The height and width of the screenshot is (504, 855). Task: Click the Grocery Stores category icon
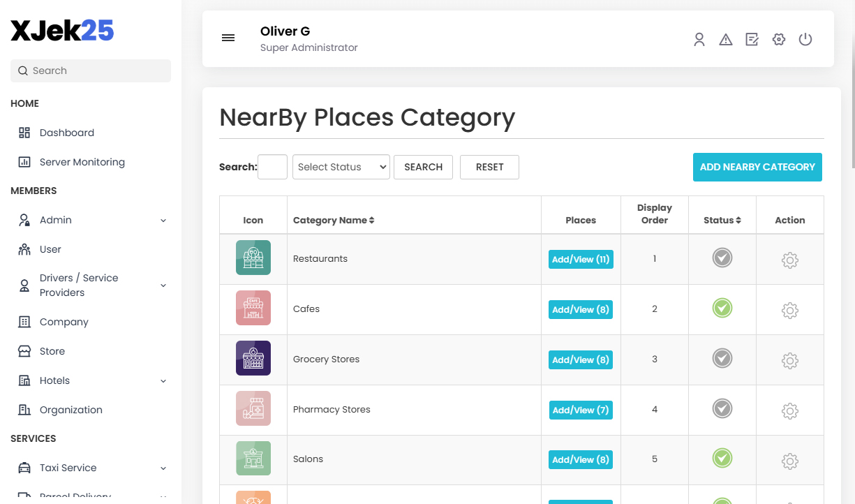(253, 359)
